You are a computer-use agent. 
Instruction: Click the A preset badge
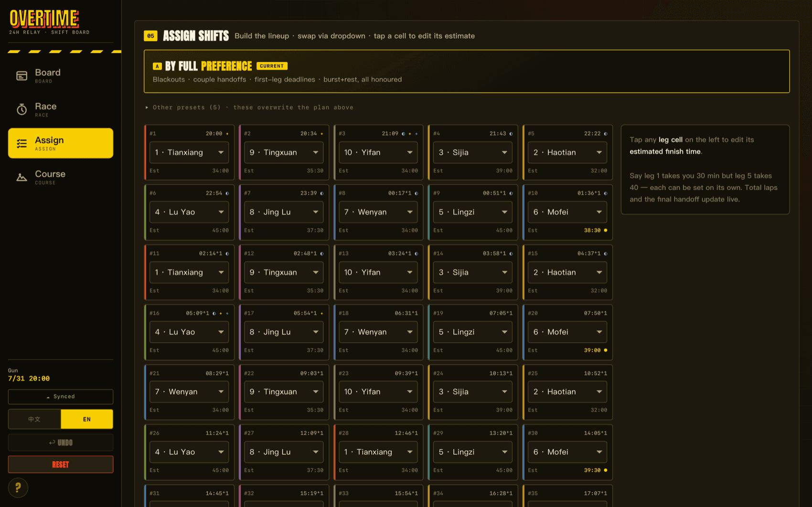[x=157, y=66]
